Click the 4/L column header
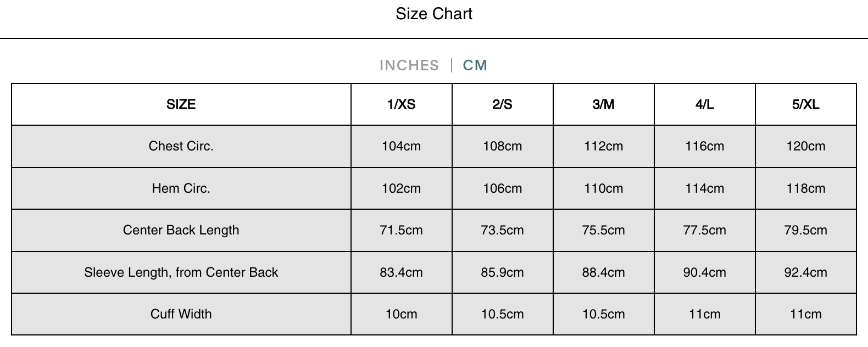Image resolution: width=868 pixels, height=347 pixels. (x=704, y=104)
